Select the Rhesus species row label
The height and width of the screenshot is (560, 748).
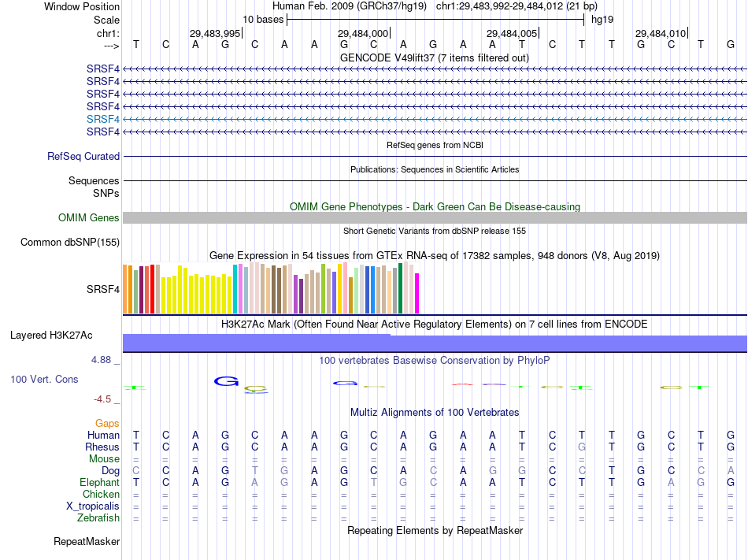pos(102,447)
